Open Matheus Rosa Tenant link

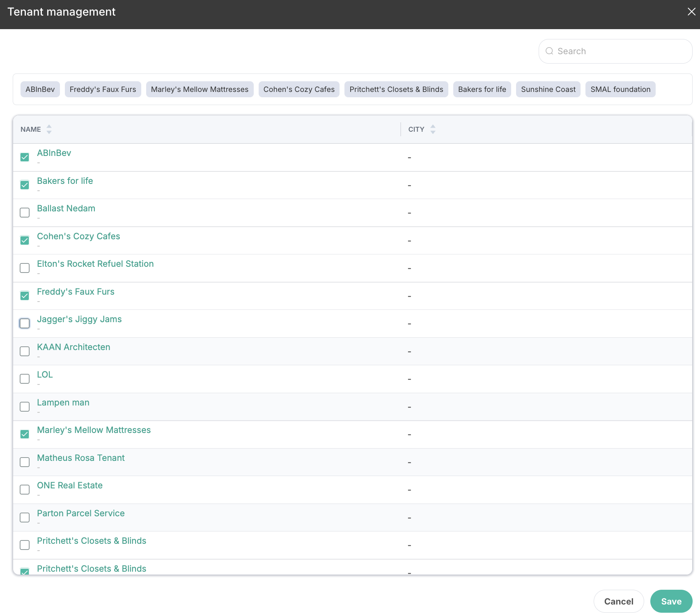(x=81, y=458)
